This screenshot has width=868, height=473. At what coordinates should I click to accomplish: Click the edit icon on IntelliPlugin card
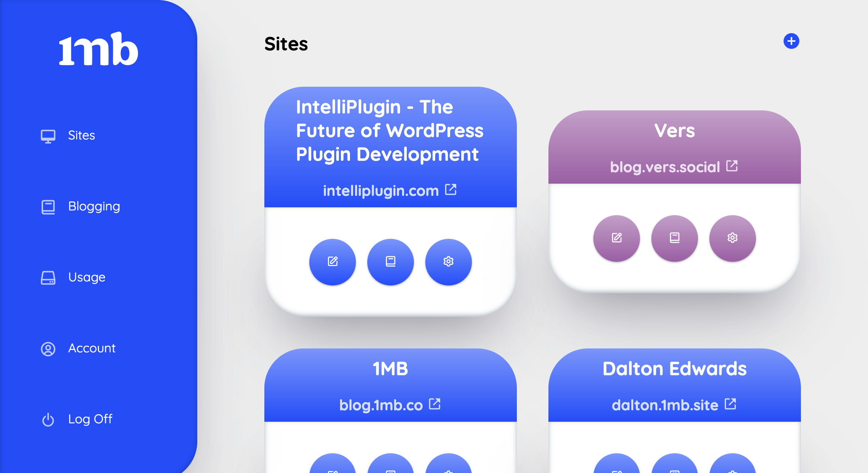[332, 261]
